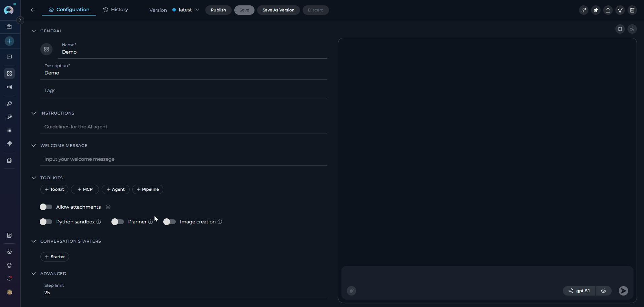Open fullscreen chat view icon
Viewport: 644px width, 307px height.
coord(620,29)
